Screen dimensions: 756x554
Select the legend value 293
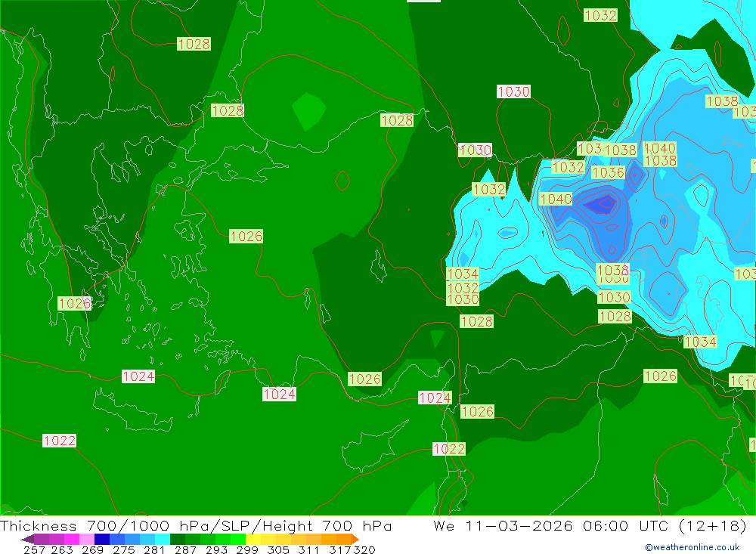[216, 549]
